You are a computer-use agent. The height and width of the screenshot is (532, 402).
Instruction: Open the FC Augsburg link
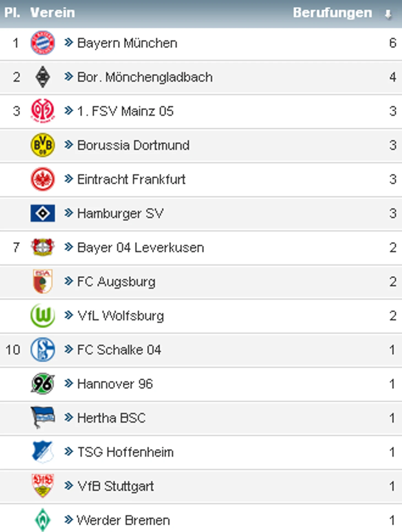tap(116, 282)
